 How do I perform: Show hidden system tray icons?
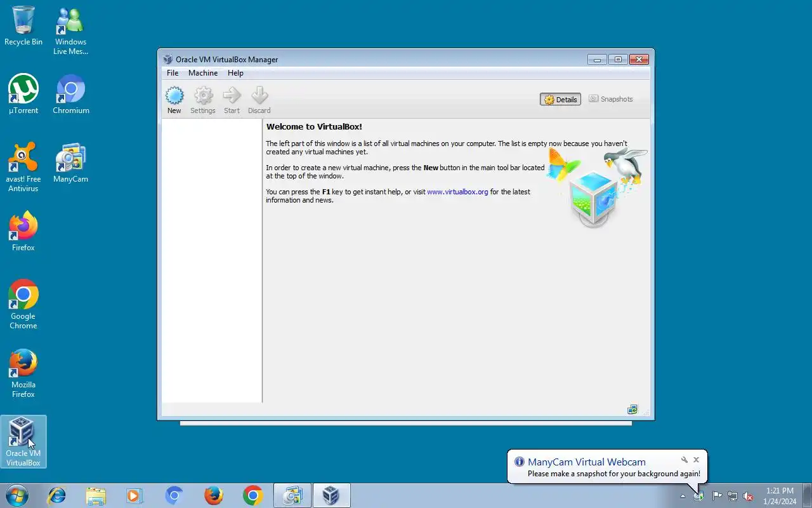click(x=683, y=496)
